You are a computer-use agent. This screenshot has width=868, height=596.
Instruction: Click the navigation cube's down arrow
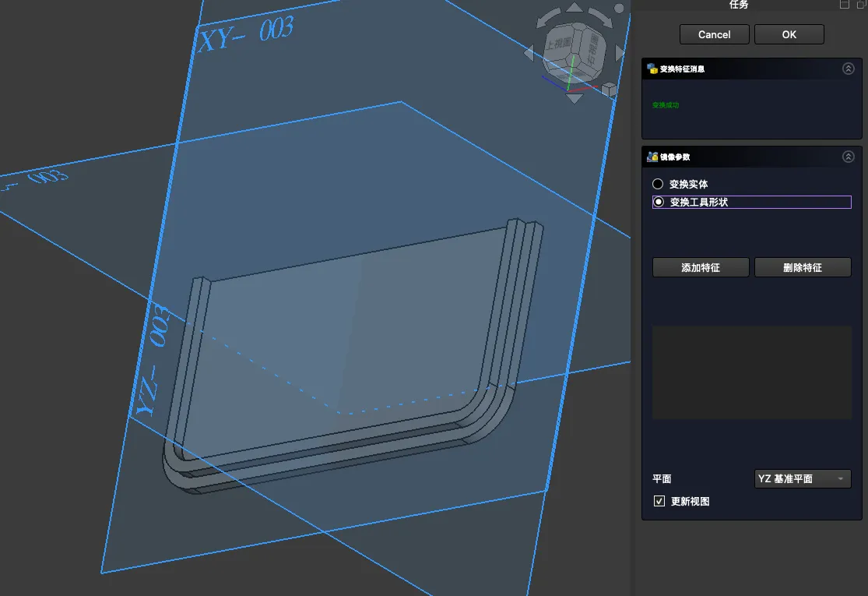click(x=575, y=98)
